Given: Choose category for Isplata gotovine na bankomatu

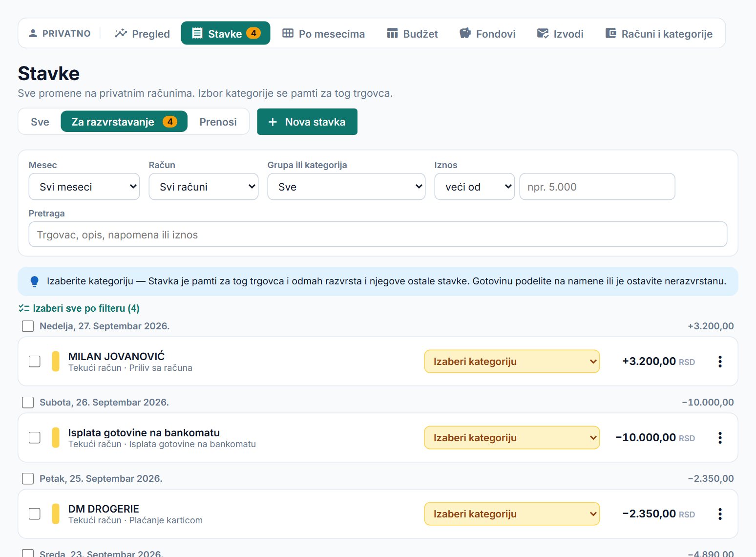Looking at the screenshot, I should tap(512, 438).
